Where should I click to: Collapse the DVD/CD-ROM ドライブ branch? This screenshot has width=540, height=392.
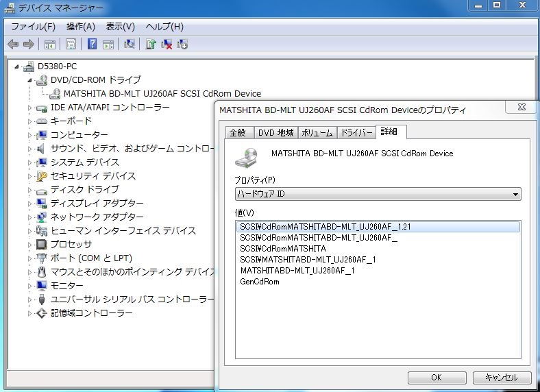[x=29, y=80]
